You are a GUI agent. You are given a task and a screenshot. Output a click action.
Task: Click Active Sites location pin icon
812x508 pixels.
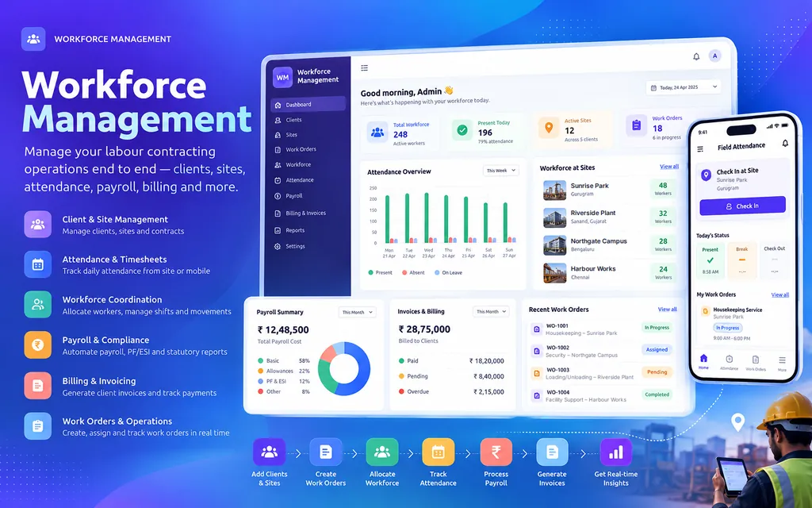549,128
